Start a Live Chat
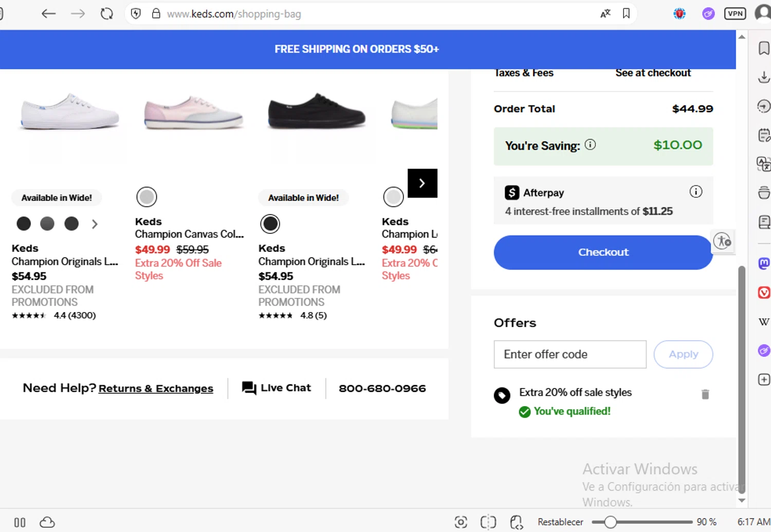 click(277, 388)
